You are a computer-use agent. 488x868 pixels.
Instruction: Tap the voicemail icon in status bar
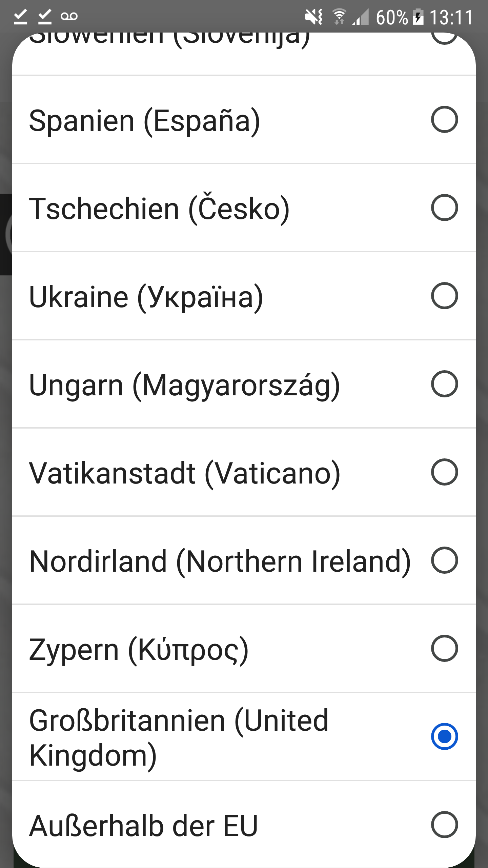70,16
